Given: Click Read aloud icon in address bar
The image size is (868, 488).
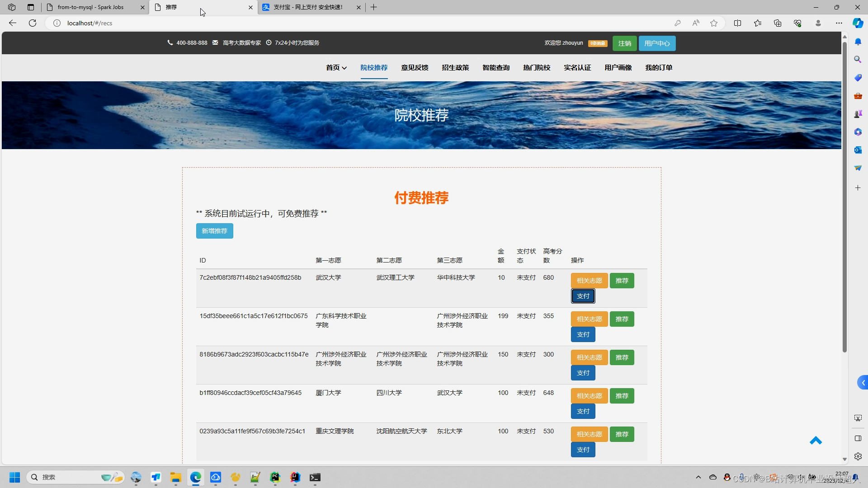Looking at the screenshot, I should [x=696, y=23].
